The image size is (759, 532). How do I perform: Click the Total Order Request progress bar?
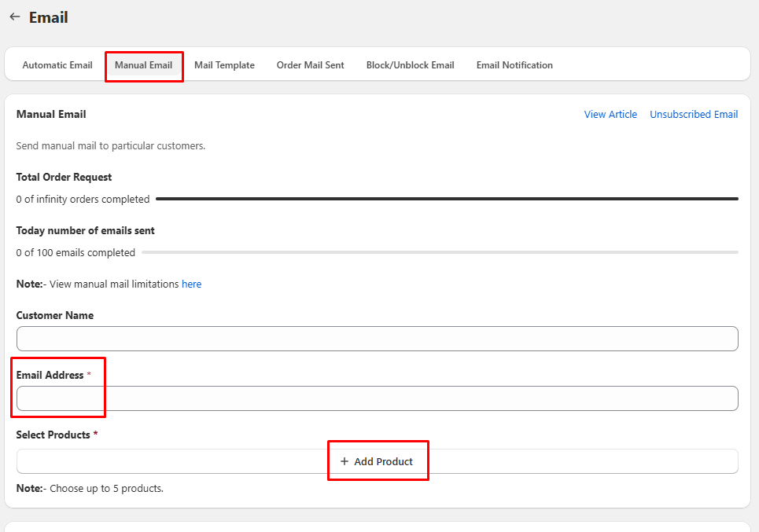click(446, 200)
